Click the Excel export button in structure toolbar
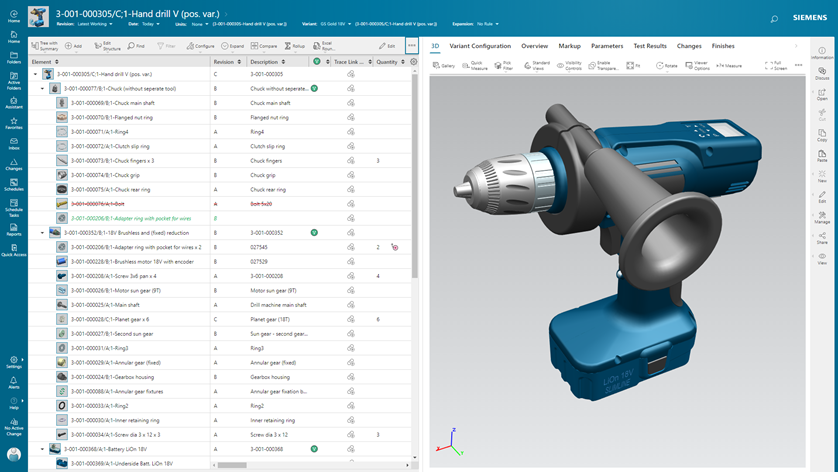 pyautogui.click(x=324, y=46)
